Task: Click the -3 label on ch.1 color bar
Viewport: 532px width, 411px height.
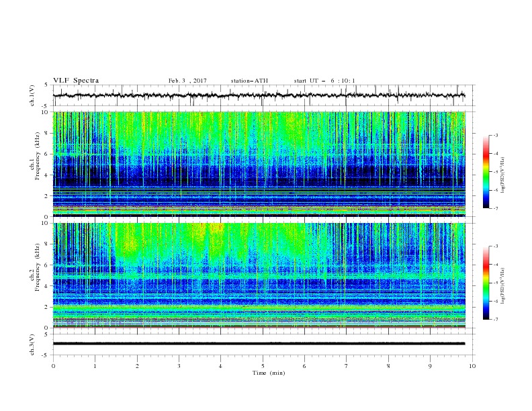Action: click(x=495, y=135)
